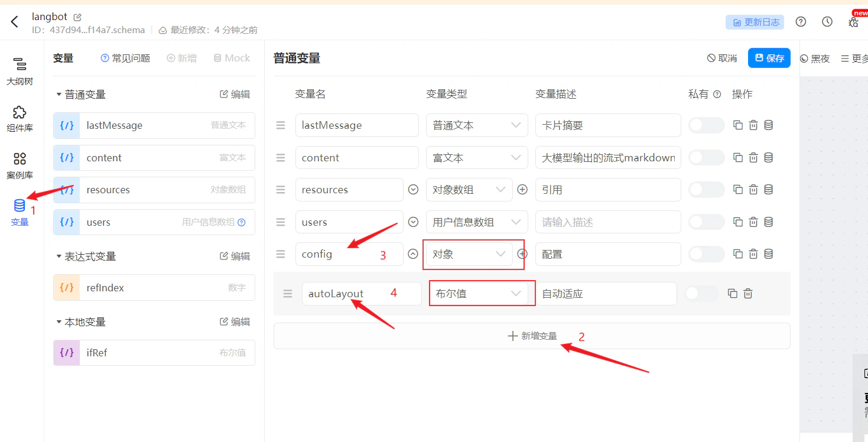Click 新增变量 to add a variable
Screen dimensions: 868x442
[x=532, y=336]
